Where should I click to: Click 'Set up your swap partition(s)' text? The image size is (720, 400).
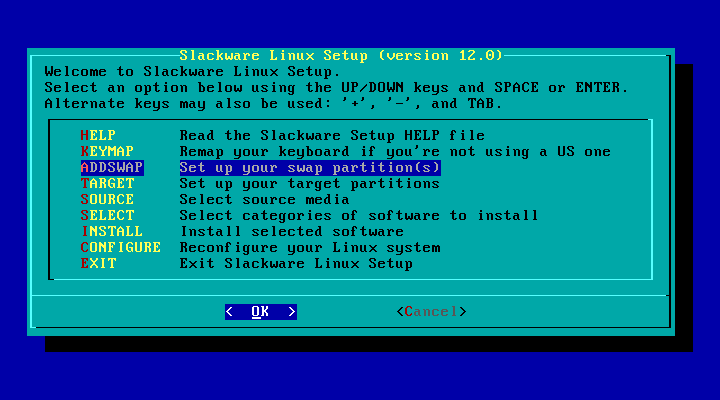pos(310,168)
